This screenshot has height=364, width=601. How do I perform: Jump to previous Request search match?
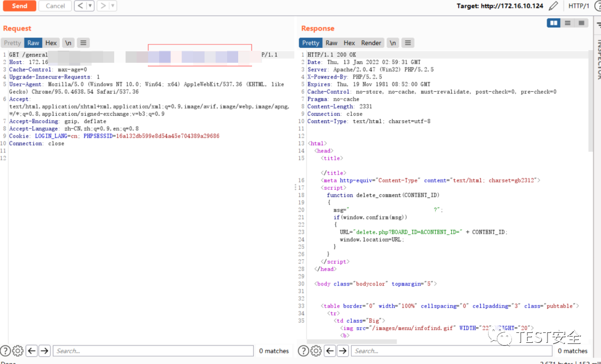click(32, 351)
